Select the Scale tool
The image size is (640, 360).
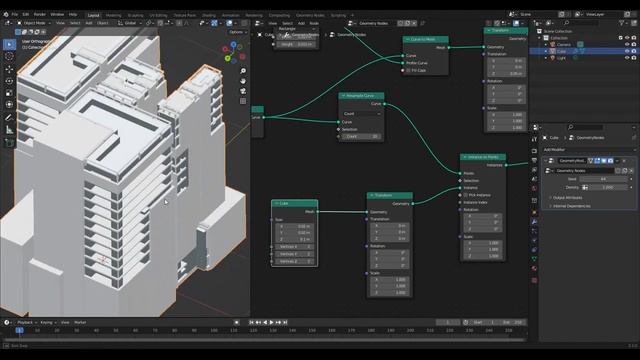(9, 93)
